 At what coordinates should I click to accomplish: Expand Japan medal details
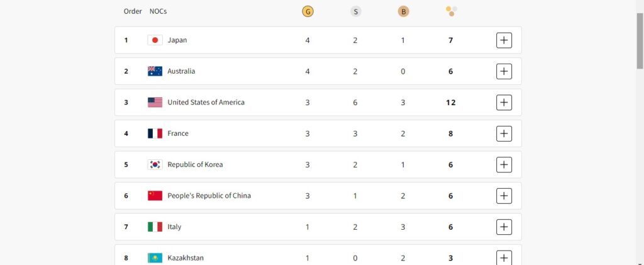(x=504, y=40)
